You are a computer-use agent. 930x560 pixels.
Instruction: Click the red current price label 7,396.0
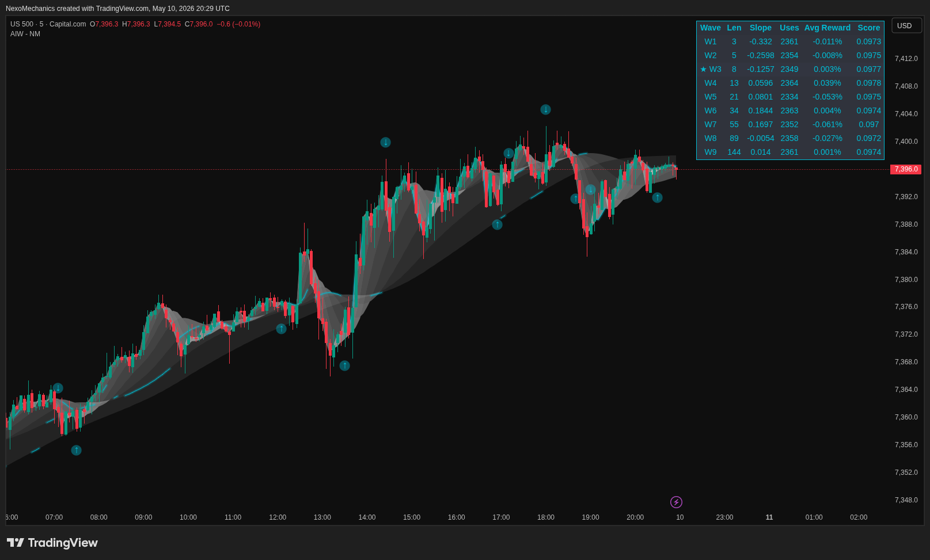[906, 169]
